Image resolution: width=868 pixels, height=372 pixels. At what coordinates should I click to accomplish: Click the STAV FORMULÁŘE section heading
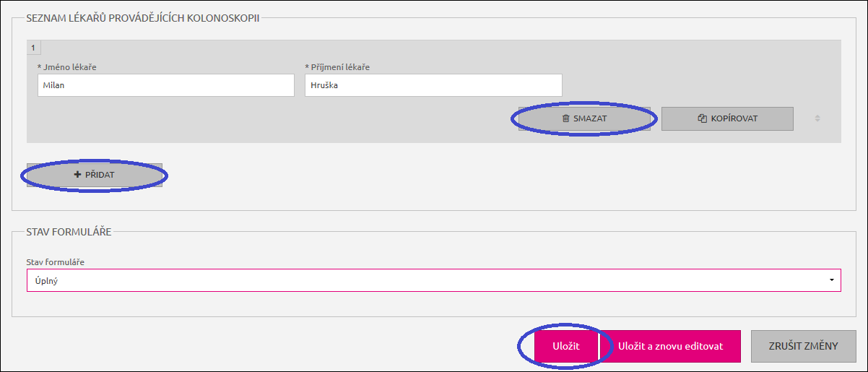pos(69,232)
